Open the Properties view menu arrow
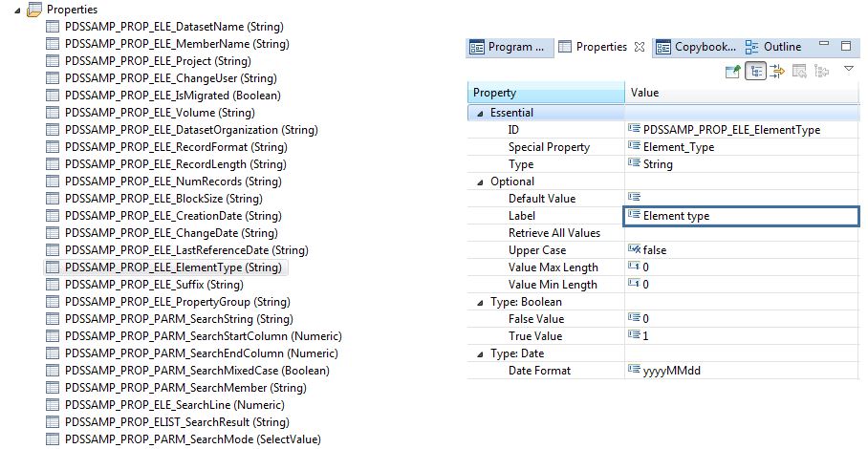Viewport: 868px width, 449px height. click(848, 69)
